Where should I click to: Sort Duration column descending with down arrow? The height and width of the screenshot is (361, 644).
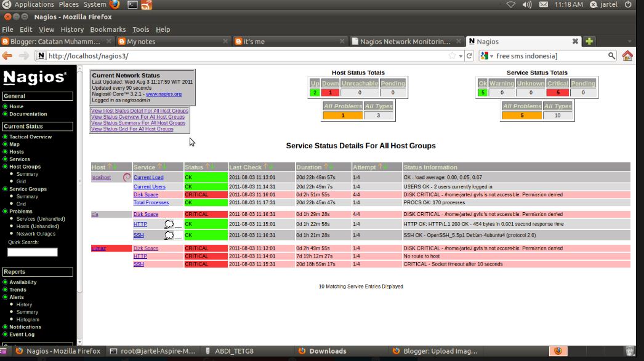point(331,167)
